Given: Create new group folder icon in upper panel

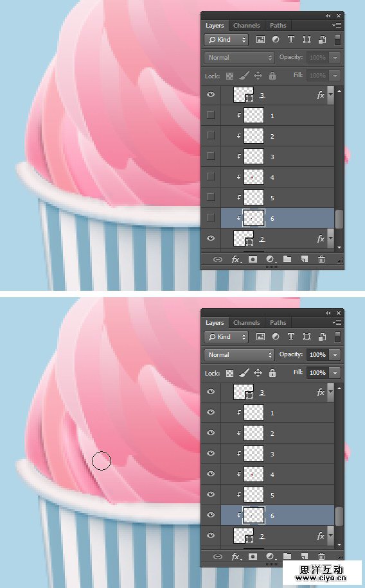Looking at the screenshot, I should point(287,259).
